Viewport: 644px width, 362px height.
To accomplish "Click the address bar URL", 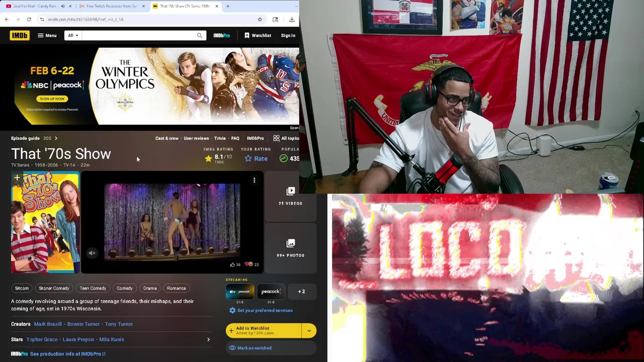I will [x=86, y=19].
